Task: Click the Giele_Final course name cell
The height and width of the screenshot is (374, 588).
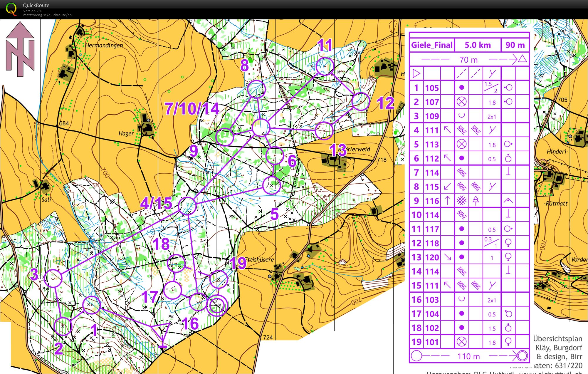Action: point(431,45)
